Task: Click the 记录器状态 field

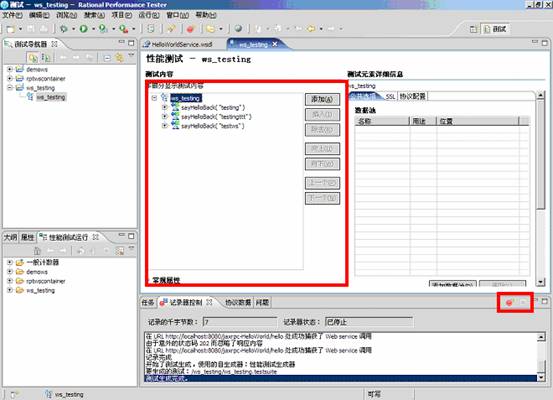Action: point(369,322)
